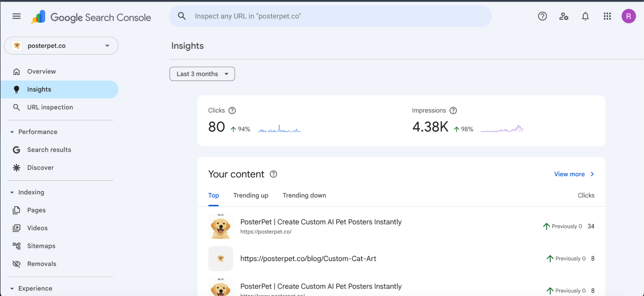The width and height of the screenshot is (644, 296).
Task: Open the Last 3 months date dropdown
Action: point(202,74)
